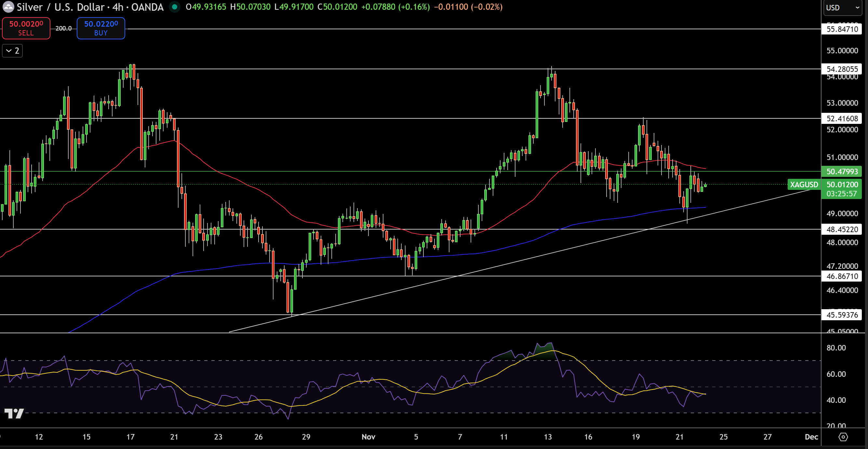Click the OANDA exchange name
Image resolution: width=868 pixels, height=449 pixels.
coord(147,7)
